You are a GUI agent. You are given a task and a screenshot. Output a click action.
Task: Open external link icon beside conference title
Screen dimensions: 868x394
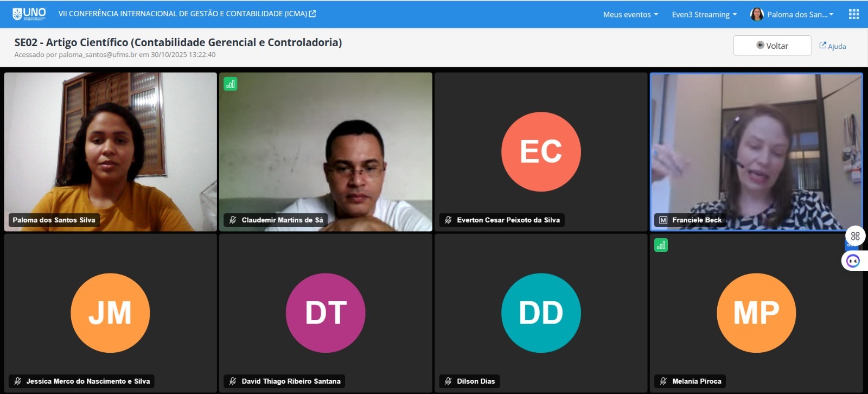pos(312,14)
